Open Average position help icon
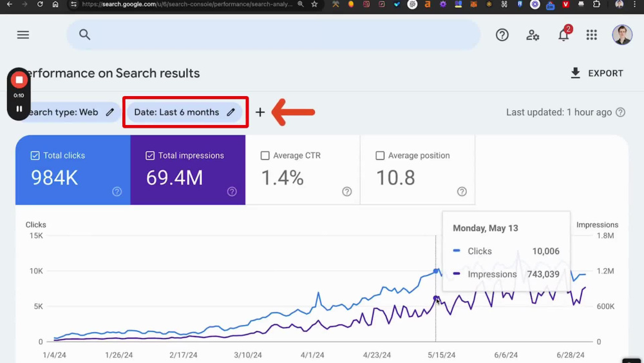 pyautogui.click(x=462, y=191)
